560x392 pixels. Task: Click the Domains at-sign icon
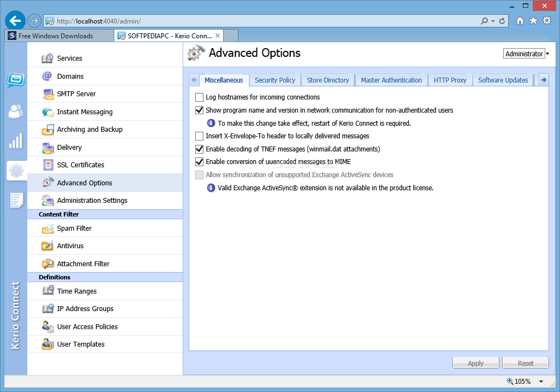pyautogui.click(x=48, y=76)
